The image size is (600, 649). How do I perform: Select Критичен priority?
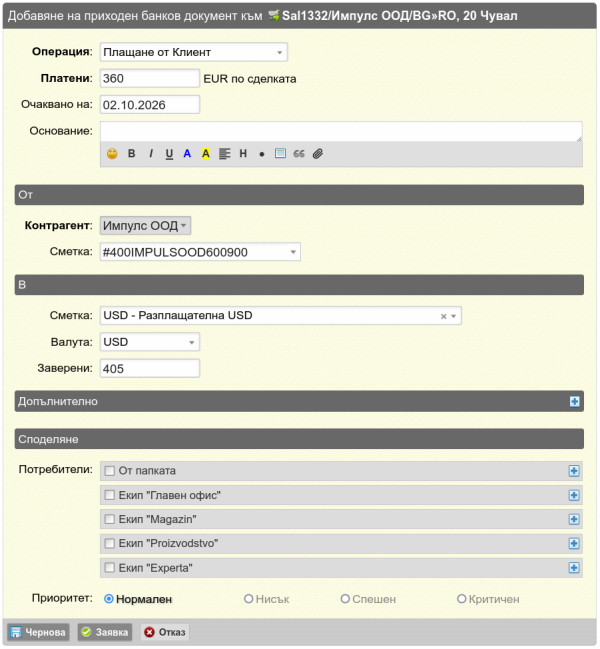(x=461, y=599)
